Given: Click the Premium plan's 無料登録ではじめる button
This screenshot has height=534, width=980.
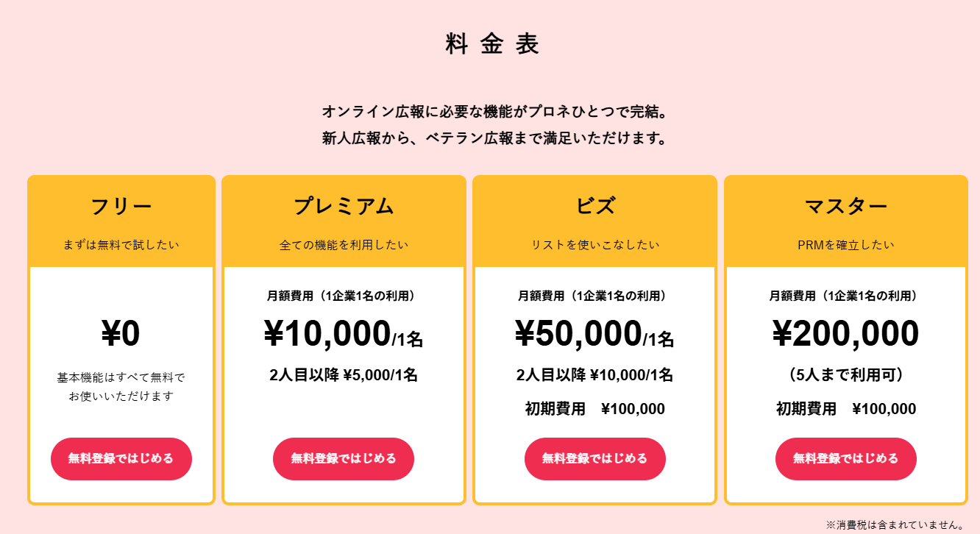Looking at the screenshot, I should click(x=344, y=459).
